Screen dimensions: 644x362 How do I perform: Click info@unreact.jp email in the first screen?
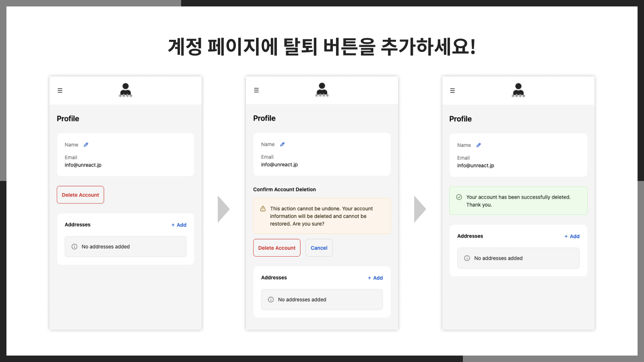pyautogui.click(x=83, y=165)
